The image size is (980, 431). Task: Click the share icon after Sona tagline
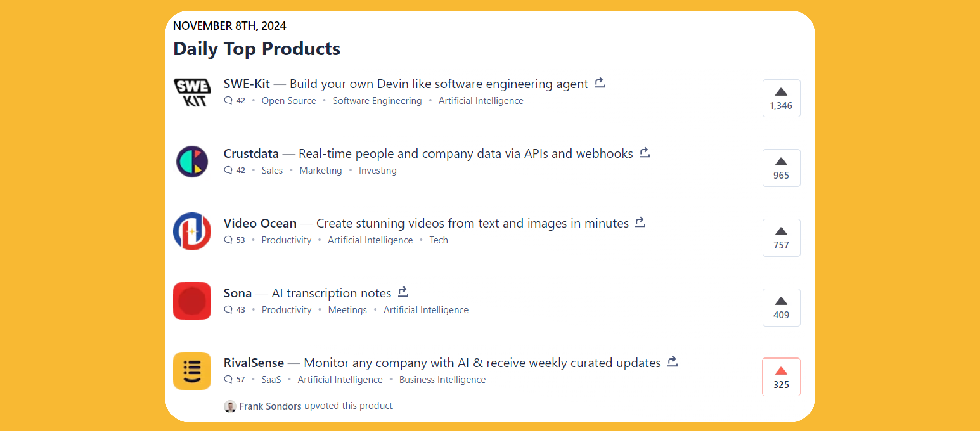click(403, 292)
